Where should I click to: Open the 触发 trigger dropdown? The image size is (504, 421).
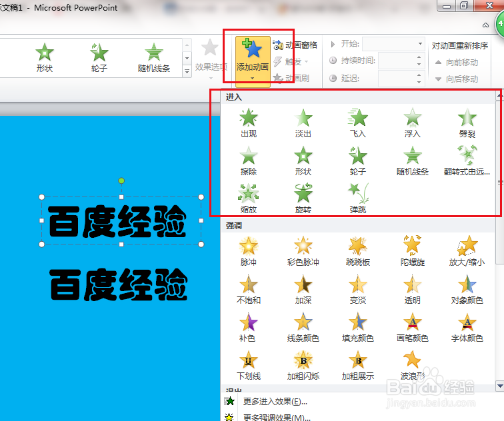291,61
